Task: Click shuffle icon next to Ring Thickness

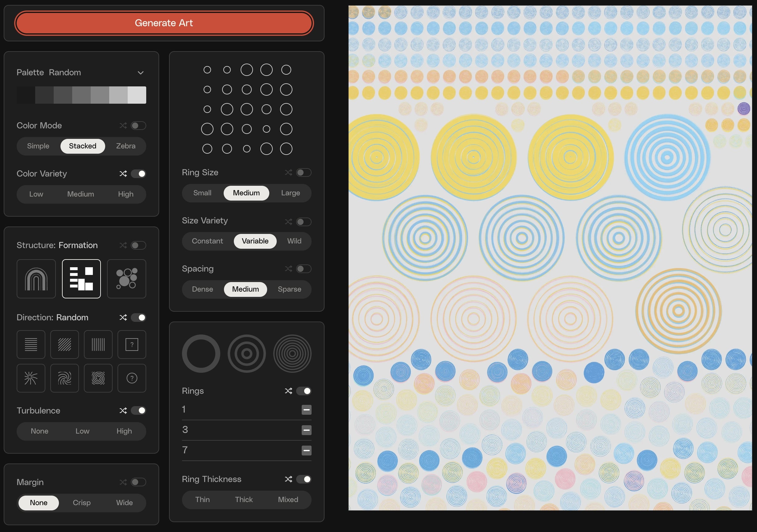Action: coord(288,479)
